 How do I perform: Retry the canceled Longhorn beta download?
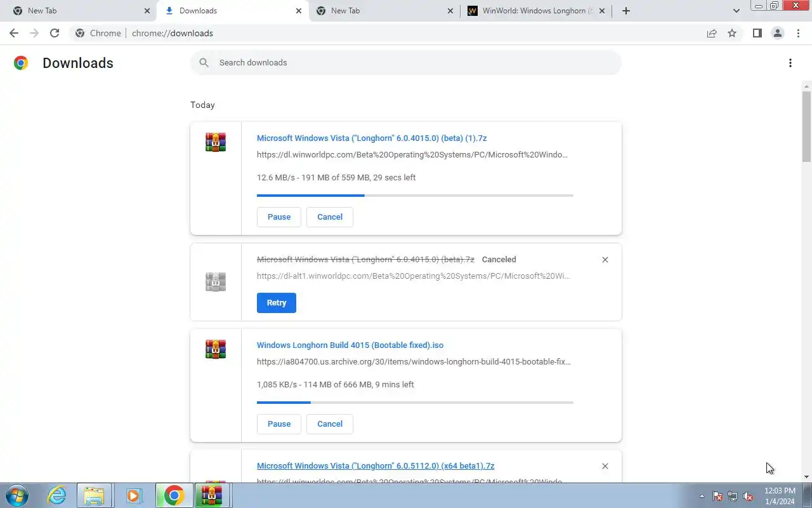277,303
